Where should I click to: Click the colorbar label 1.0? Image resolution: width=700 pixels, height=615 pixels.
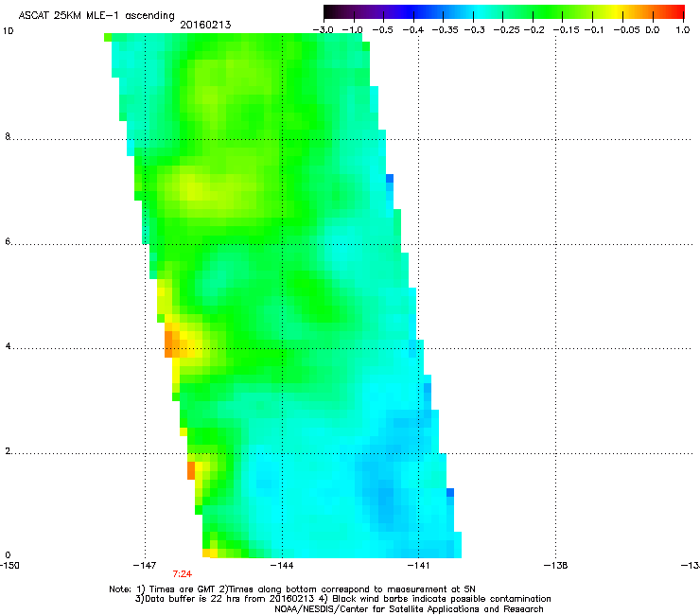tap(683, 30)
